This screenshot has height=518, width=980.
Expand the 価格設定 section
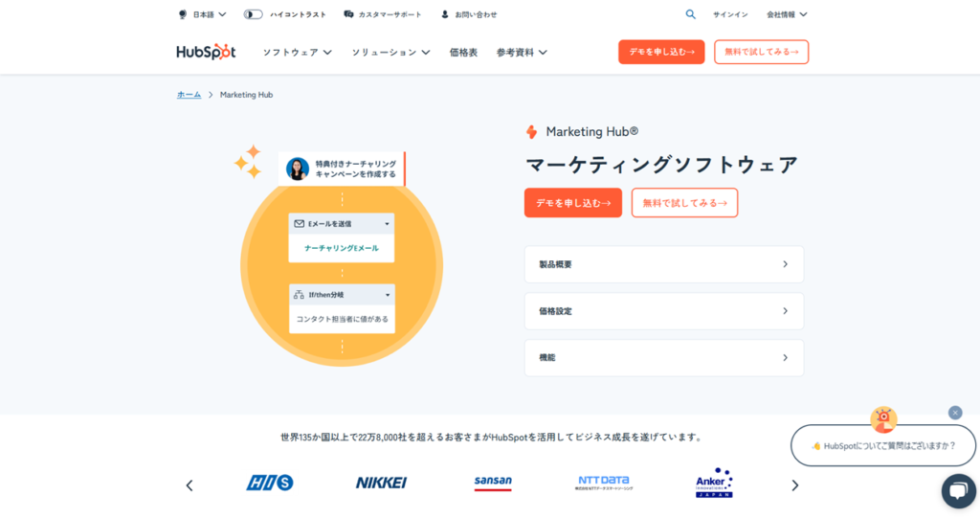[663, 311]
